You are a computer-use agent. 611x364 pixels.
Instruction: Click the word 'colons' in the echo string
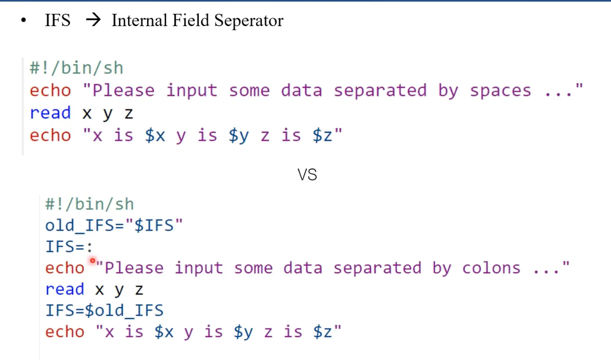point(491,268)
